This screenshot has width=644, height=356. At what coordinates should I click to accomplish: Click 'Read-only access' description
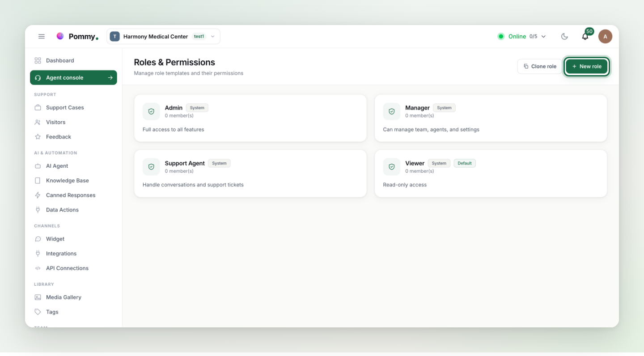(405, 185)
